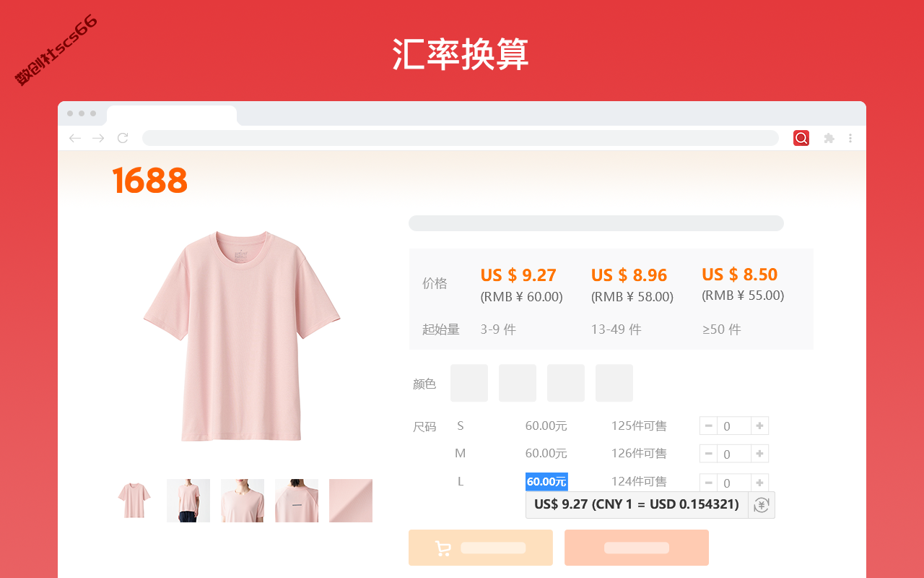Open the browser three-dot menu
This screenshot has width=924, height=578.
point(850,138)
